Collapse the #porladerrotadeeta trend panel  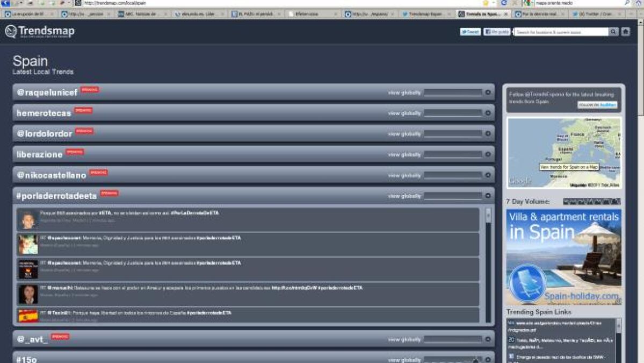[488, 196]
